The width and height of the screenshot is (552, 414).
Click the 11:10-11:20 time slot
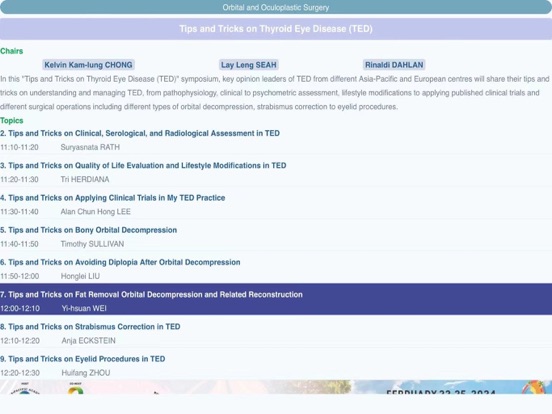(19, 147)
